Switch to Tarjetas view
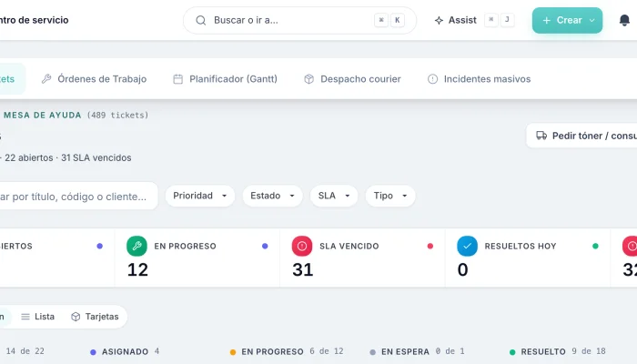637x364 pixels. coord(95,317)
